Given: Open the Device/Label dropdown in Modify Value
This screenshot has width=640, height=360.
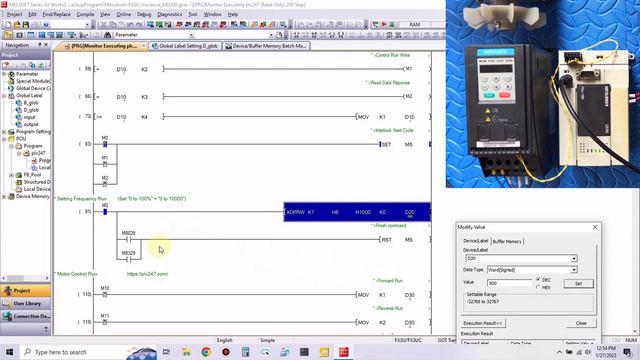Looking at the screenshot, I should [573, 258].
